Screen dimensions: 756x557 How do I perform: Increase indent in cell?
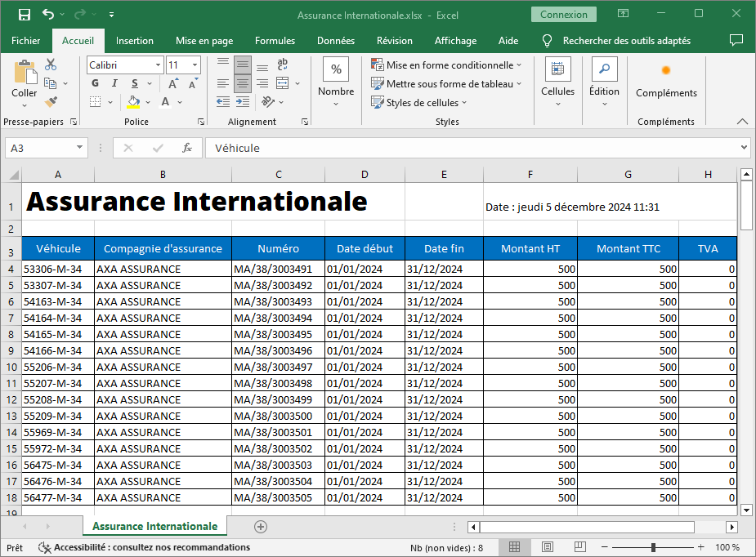point(243,101)
